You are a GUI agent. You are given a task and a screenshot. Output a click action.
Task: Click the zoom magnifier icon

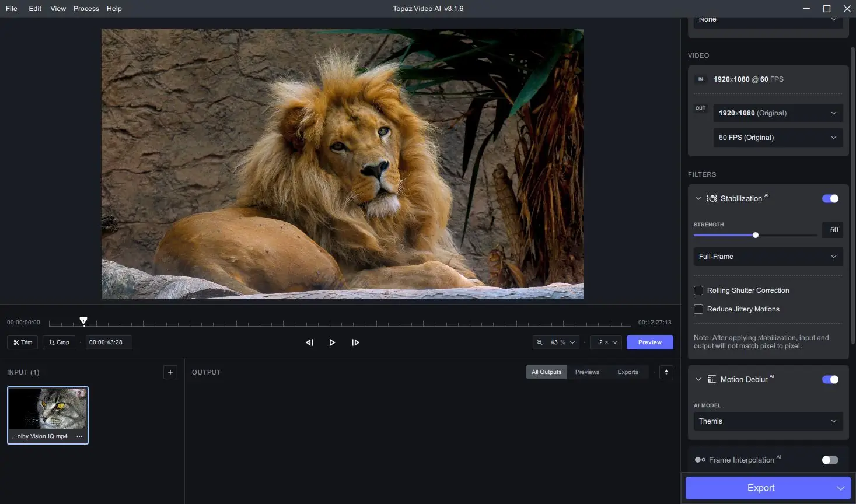pyautogui.click(x=540, y=342)
